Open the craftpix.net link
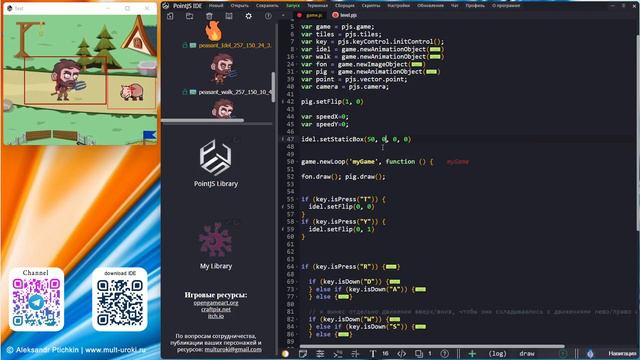Viewport: 640px width, 360px height. tap(216, 309)
